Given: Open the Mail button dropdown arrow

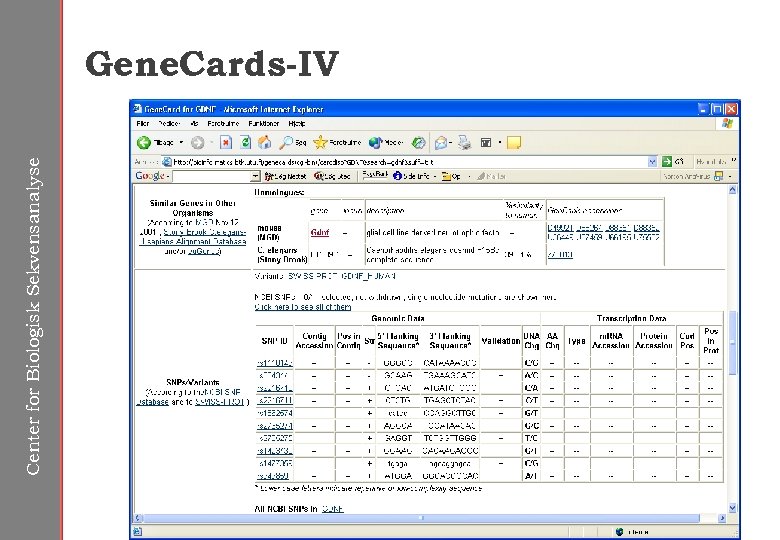Looking at the screenshot, I should coord(450,143).
